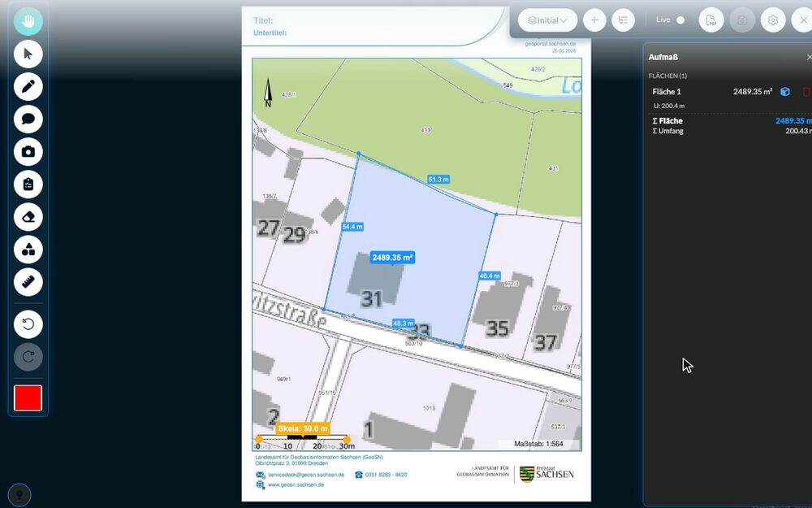Image resolution: width=812 pixels, height=508 pixels.
Task: Activate the pencil drawing tool
Action: point(28,87)
